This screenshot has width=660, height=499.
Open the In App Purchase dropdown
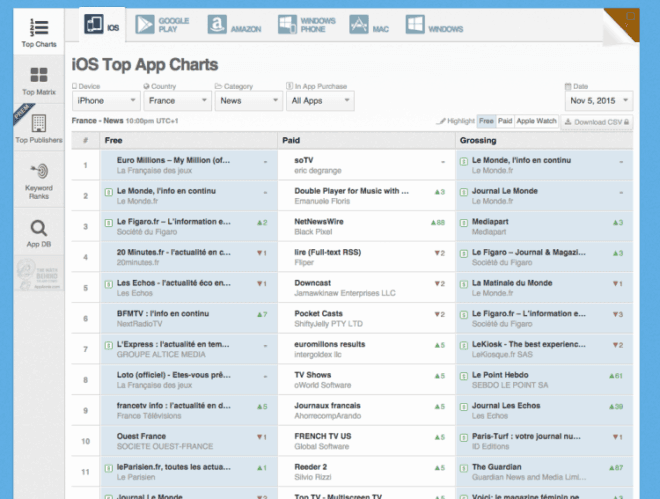(319, 101)
